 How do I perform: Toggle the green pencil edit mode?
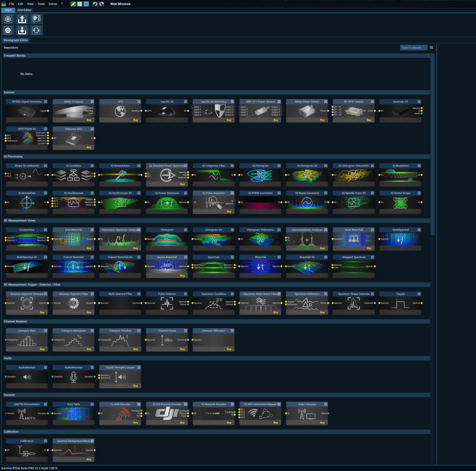pos(73,4)
